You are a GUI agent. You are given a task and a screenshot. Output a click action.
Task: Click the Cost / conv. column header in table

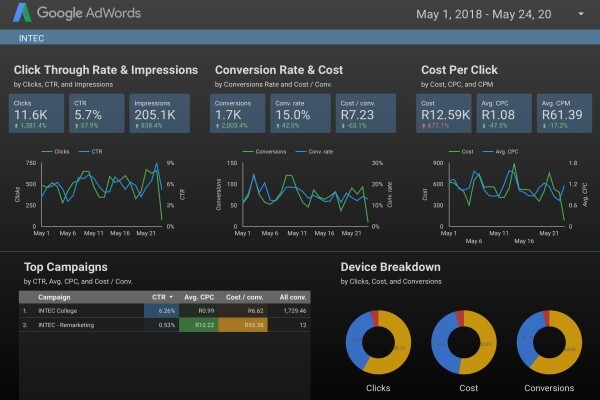[244, 297]
